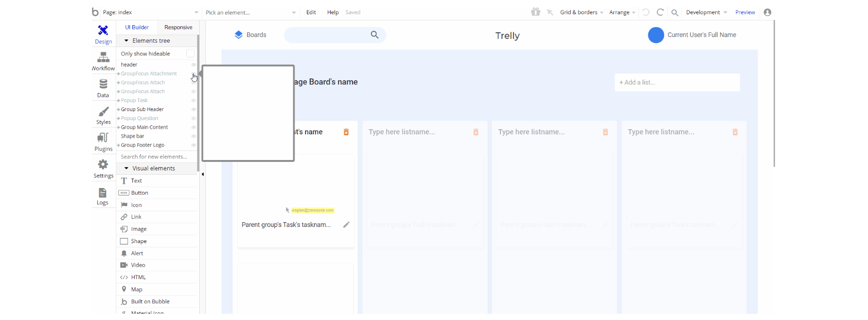Toggle visibility eye of header element
Screen dimensions: 868x320
(x=194, y=65)
